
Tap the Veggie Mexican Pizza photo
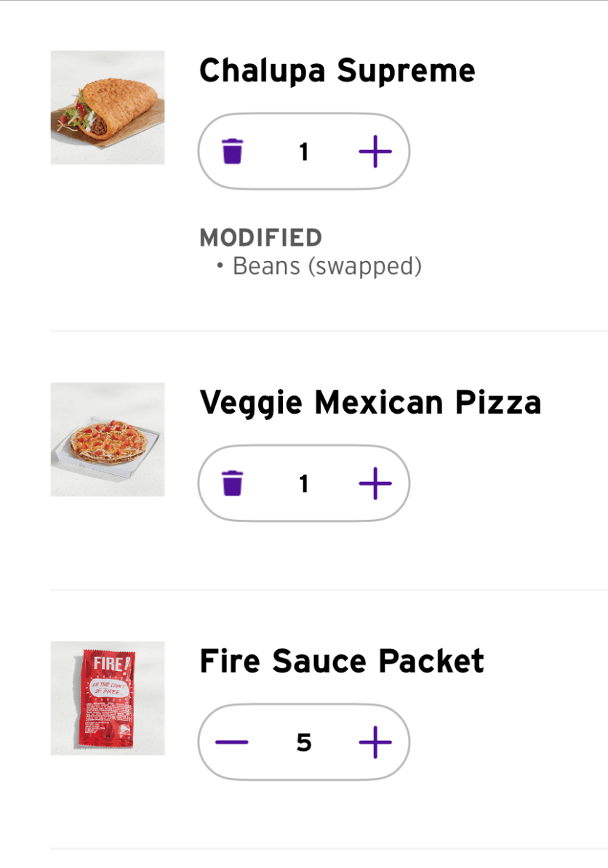(x=108, y=440)
